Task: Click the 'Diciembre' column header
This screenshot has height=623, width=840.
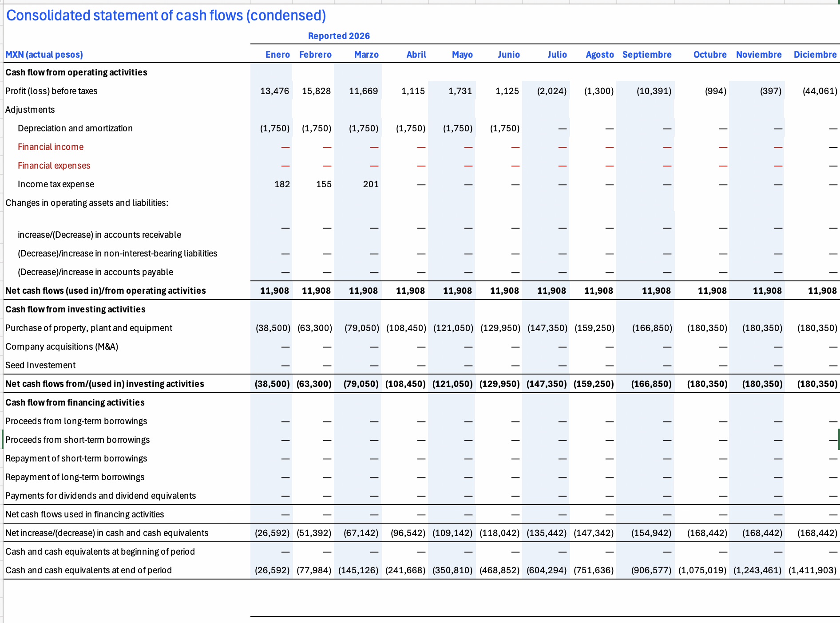Action: pyautogui.click(x=815, y=55)
